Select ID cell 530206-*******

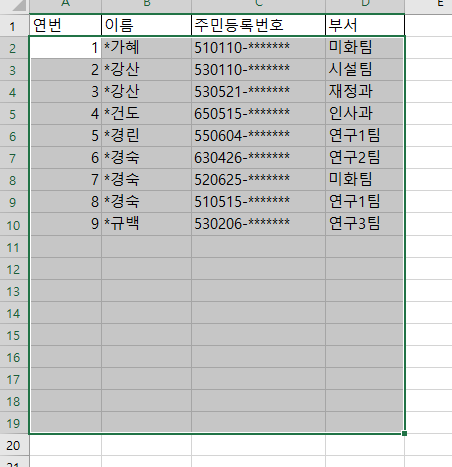coord(259,224)
